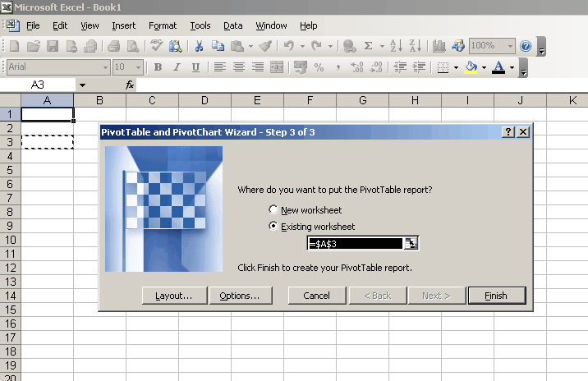Apply Percent Style format

319,67
